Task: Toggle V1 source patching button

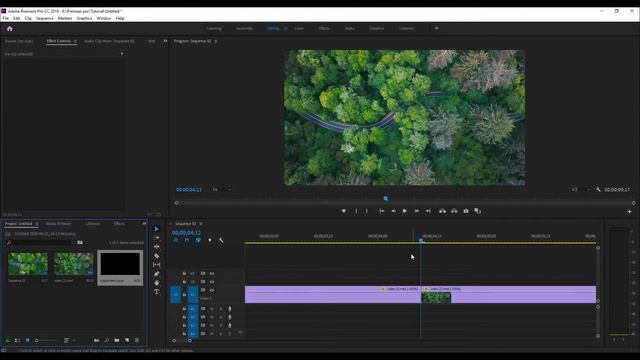Action: click(176, 294)
